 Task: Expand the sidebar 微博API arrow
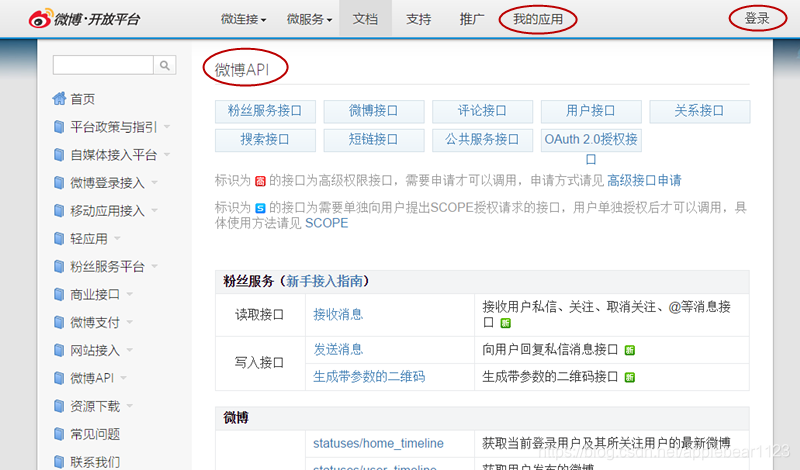coord(123,378)
